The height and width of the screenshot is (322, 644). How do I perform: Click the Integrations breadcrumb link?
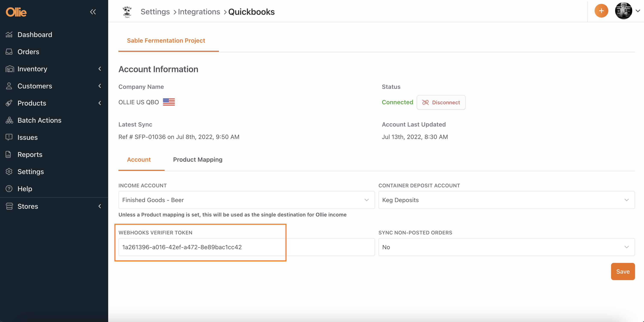pyautogui.click(x=199, y=12)
